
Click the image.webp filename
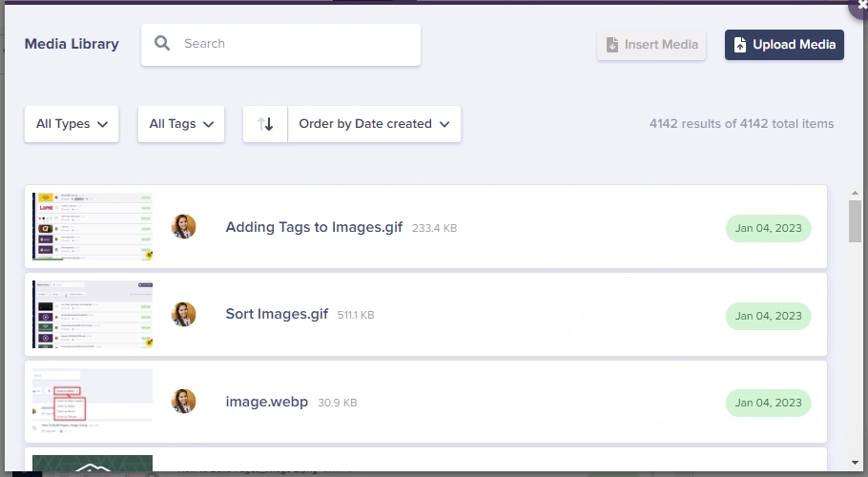point(266,402)
